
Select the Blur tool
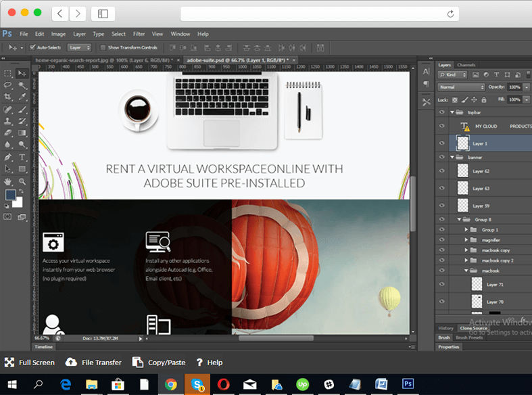[x=7, y=145]
